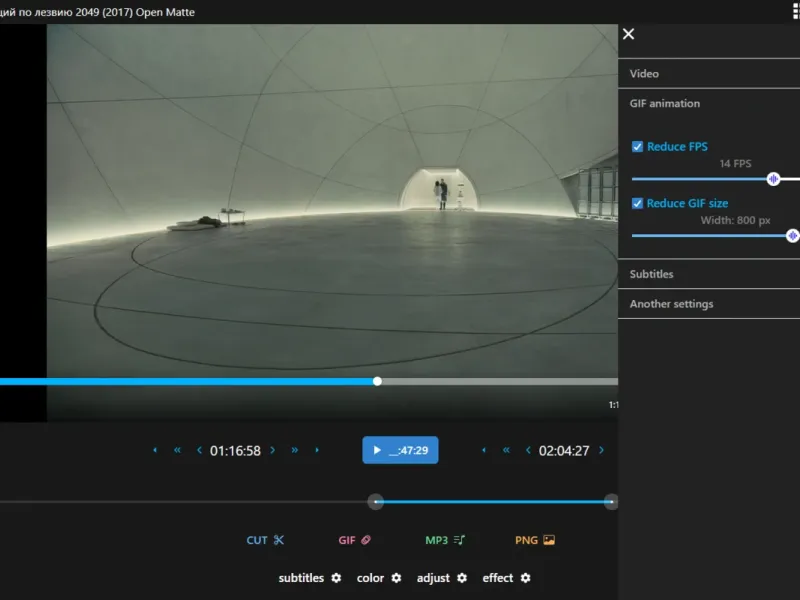
Task: Open effect gear settings
Action: tap(526, 578)
